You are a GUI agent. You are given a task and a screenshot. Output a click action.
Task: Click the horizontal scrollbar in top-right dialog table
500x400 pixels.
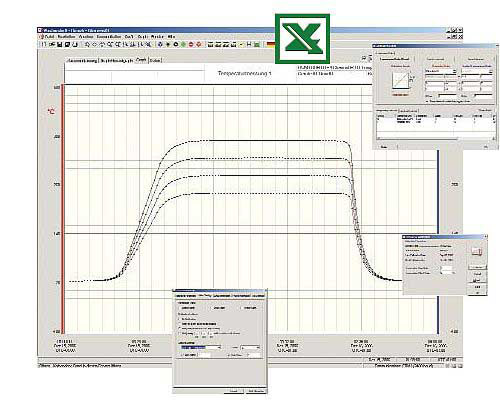pos(436,138)
